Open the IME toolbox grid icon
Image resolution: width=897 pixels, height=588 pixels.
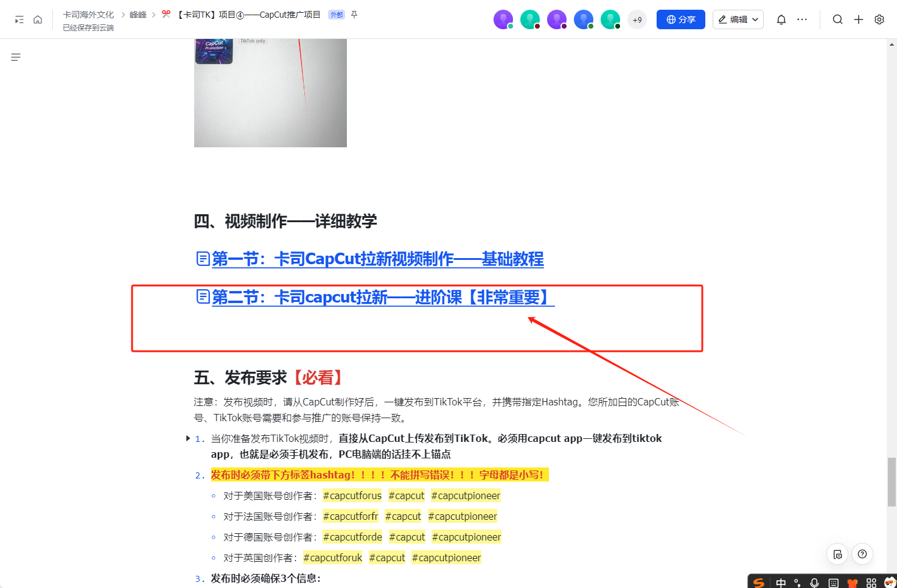click(x=871, y=583)
